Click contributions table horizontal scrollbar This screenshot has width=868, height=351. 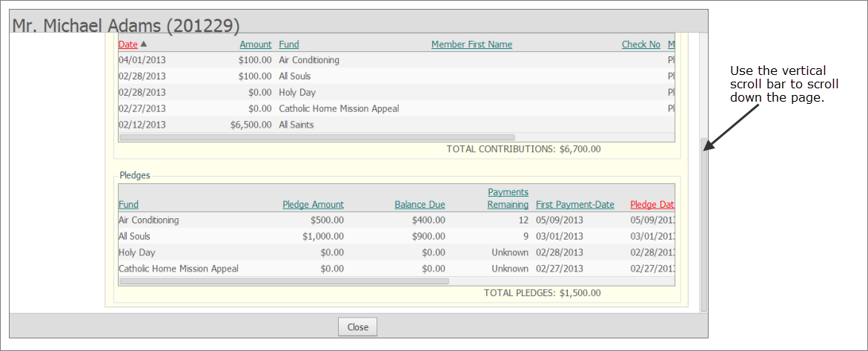(317, 137)
